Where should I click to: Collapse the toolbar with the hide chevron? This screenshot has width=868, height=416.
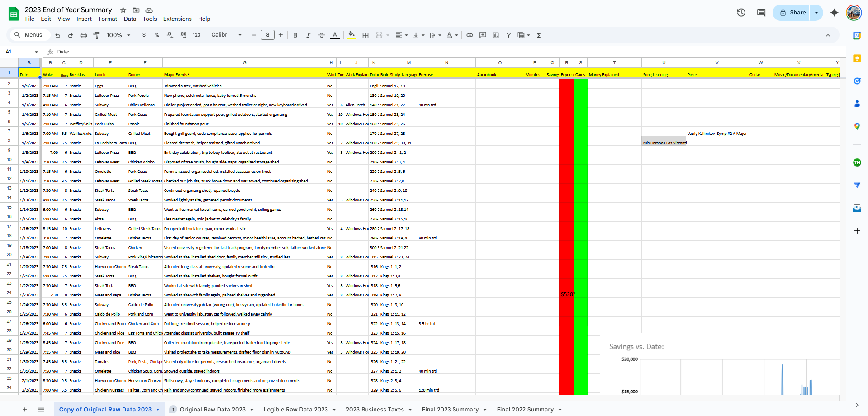828,35
